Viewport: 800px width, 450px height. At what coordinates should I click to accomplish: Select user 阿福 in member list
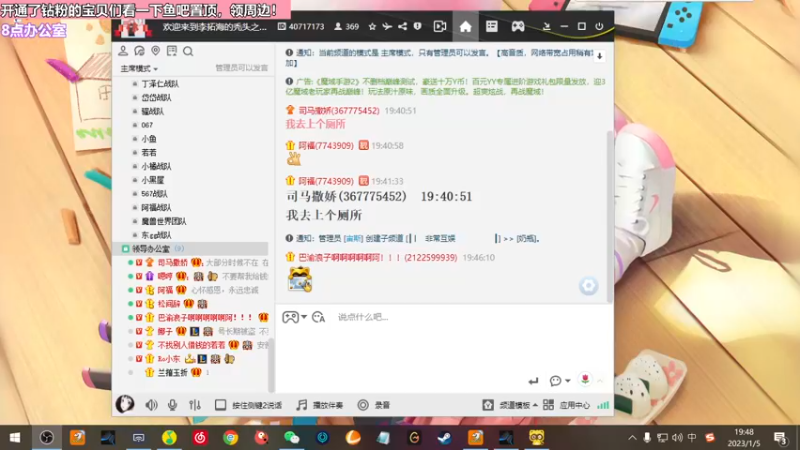pyautogui.click(x=165, y=290)
